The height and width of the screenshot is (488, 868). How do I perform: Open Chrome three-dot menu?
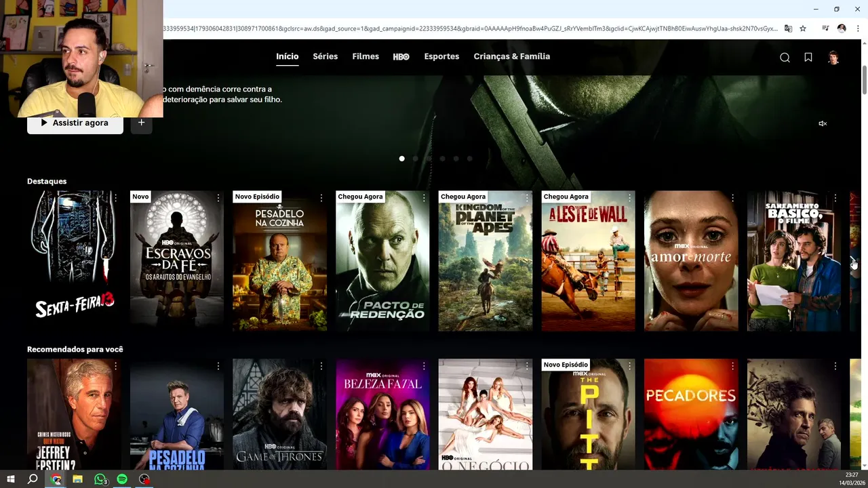[x=857, y=28]
